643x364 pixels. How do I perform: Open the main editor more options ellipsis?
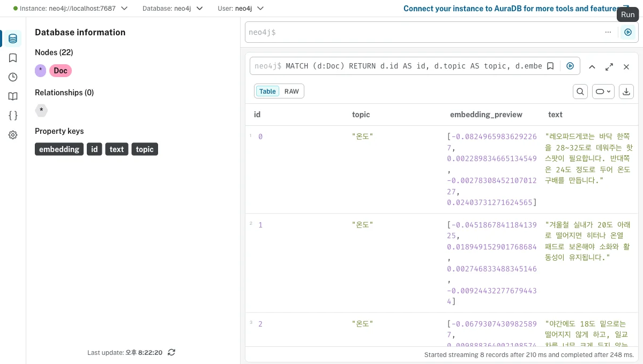(x=608, y=32)
